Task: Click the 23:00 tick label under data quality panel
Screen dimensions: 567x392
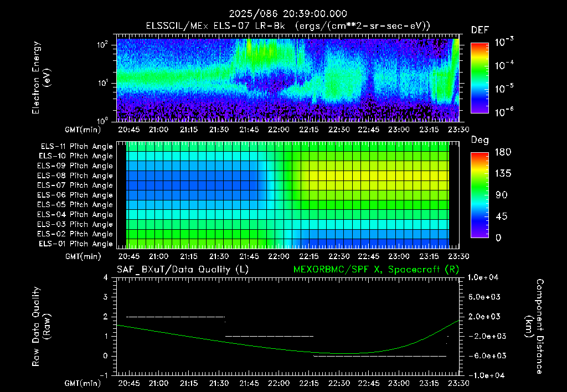Action: (x=399, y=383)
